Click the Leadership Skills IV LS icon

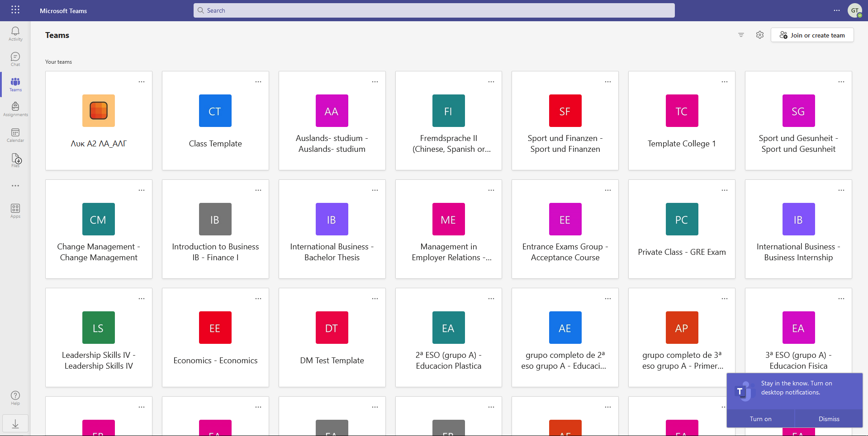(99, 328)
